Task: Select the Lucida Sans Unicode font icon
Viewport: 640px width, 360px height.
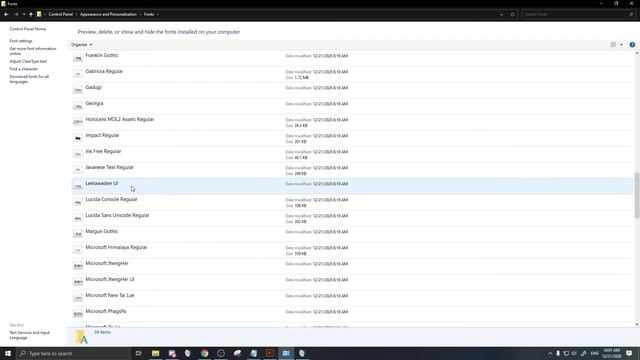Action: coord(78,218)
